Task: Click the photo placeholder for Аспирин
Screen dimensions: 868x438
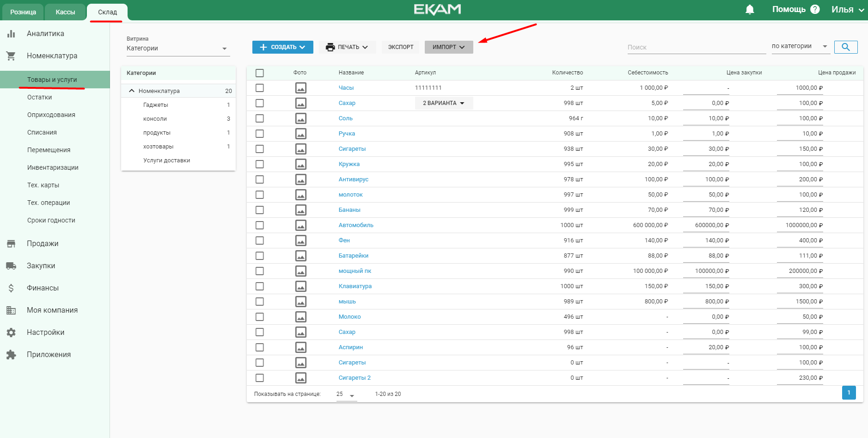Action: (x=301, y=347)
